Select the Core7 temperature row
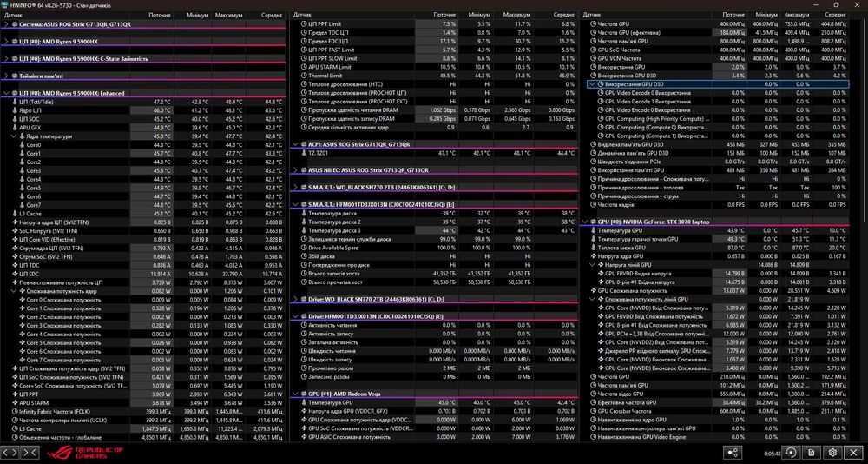The width and height of the screenshot is (868, 464). pyautogui.click(x=144, y=205)
